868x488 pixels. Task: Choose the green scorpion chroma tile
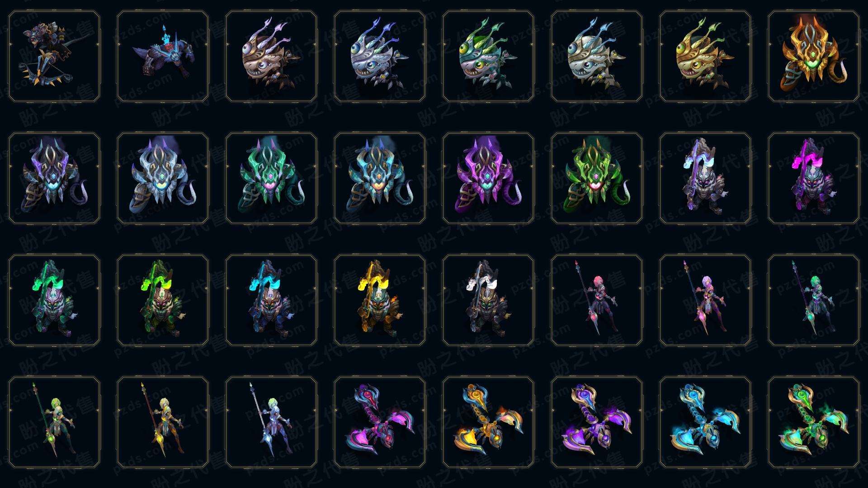click(814, 422)
